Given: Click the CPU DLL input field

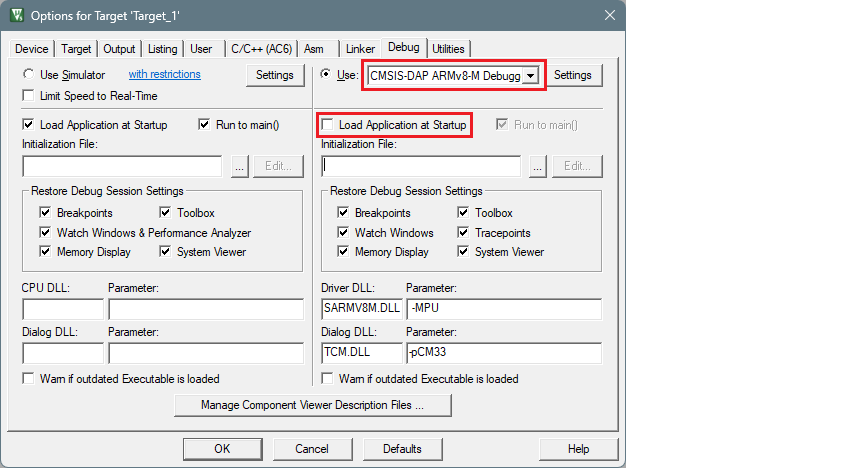Looking at the screenshot, I should tap(63, 309).
